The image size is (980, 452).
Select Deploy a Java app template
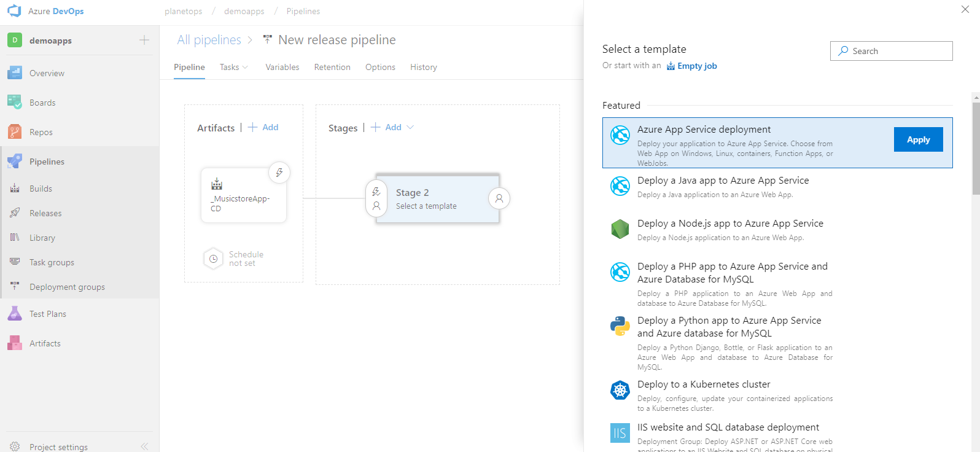tap(777, 187)
